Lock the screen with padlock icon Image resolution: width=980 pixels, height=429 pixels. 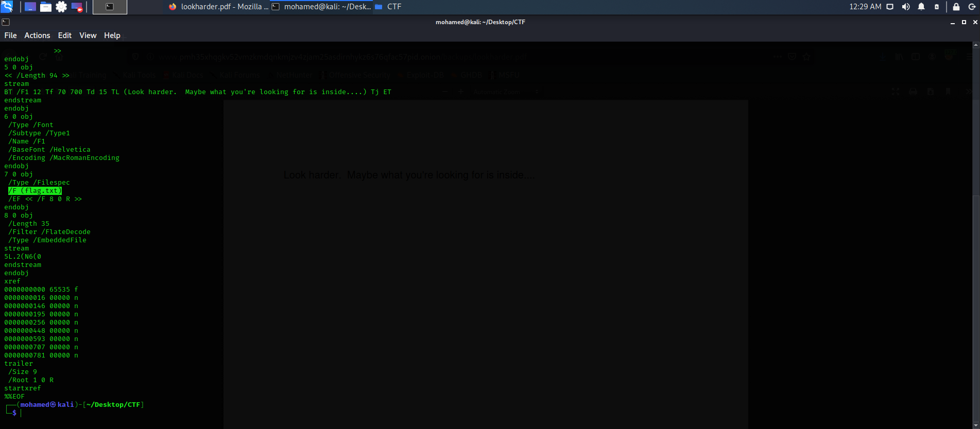point(956,7)
